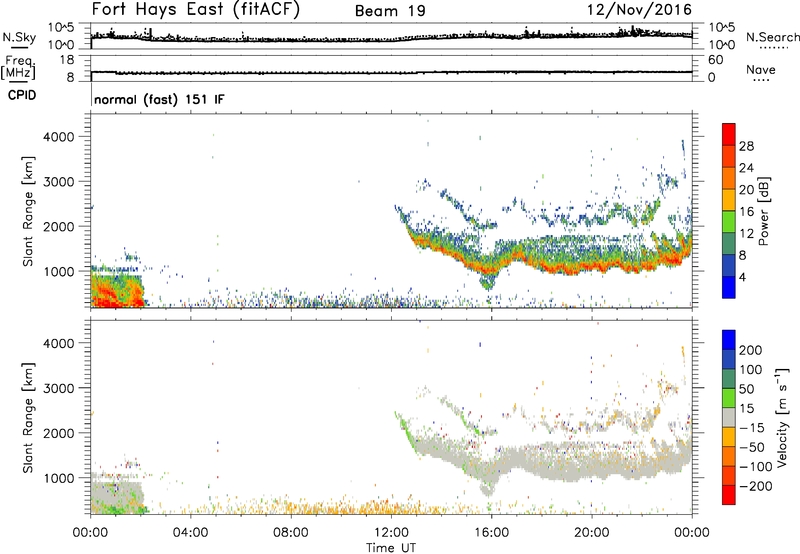Viewport: 800px width, 554px height.
Task: Click the '16' power scale value
Action: pos(746,212)
